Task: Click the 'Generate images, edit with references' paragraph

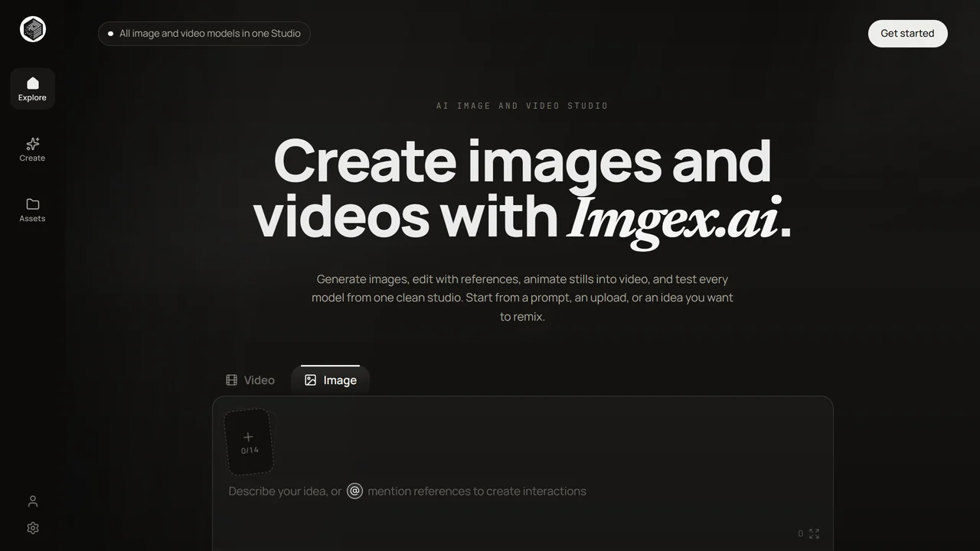Action: (x=522, y=298)
